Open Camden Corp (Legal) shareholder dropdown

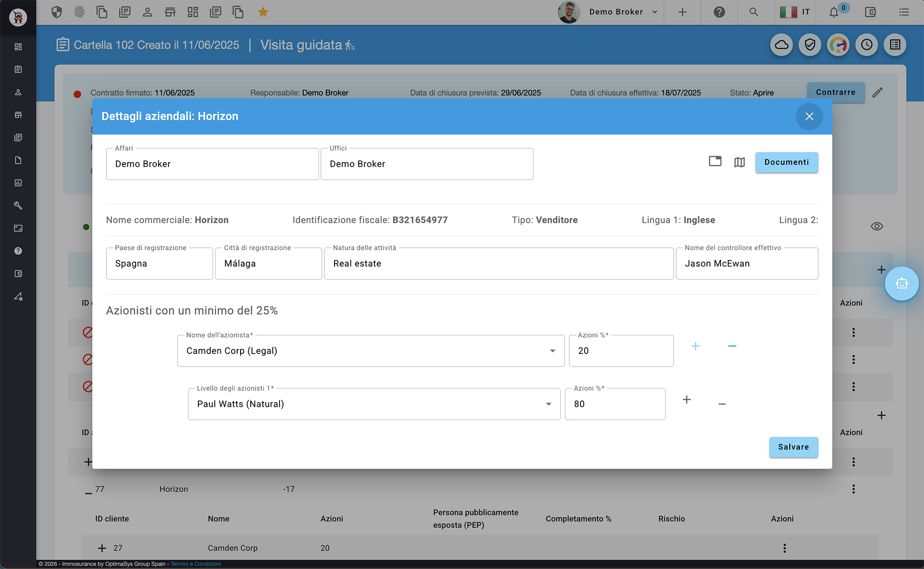point(552,351)
